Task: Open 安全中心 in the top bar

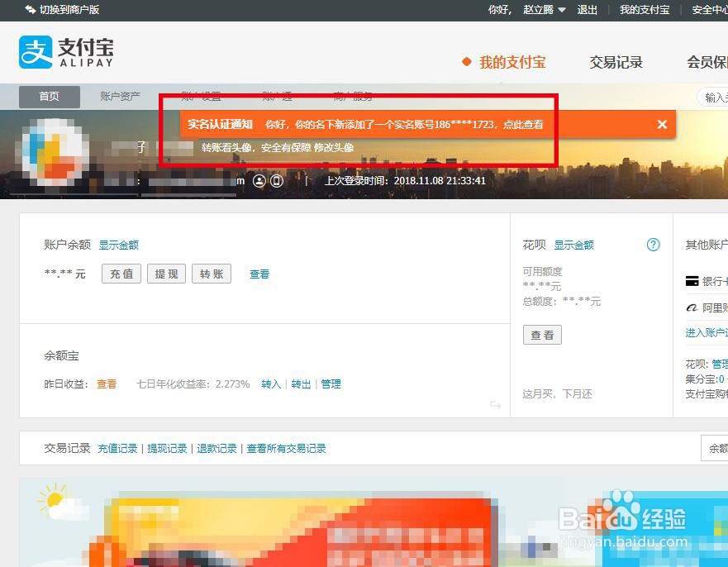Action: 710,10
